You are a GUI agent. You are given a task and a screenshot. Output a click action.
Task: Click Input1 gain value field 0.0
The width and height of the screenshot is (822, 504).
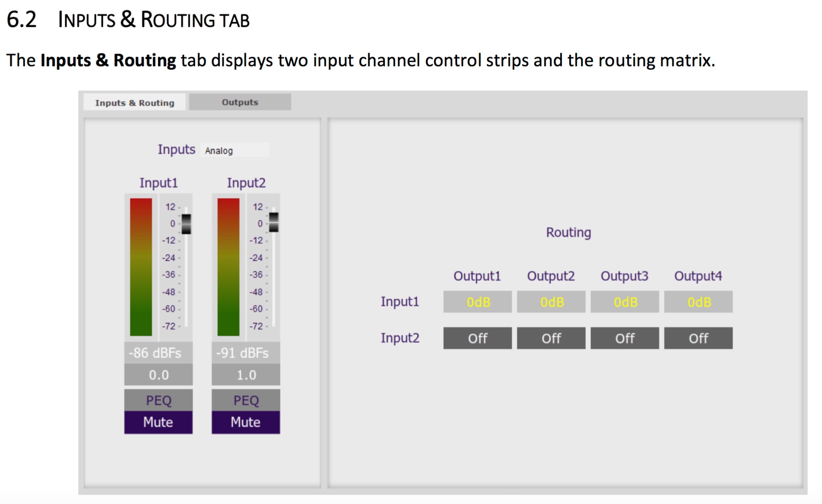coord(158,375)
